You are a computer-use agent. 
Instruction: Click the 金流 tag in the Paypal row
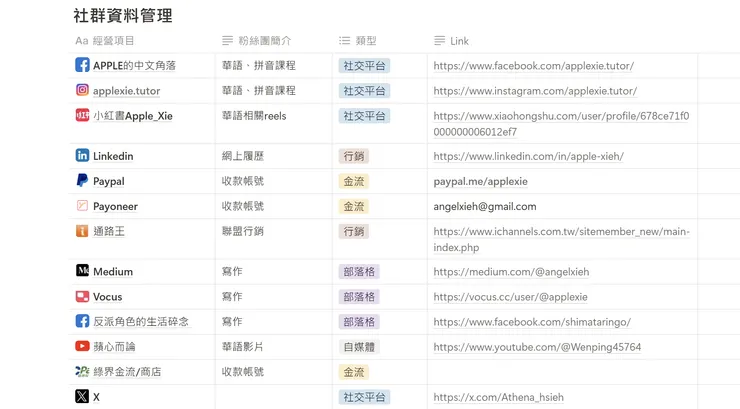pyautogui.click(x=354, y=181)
